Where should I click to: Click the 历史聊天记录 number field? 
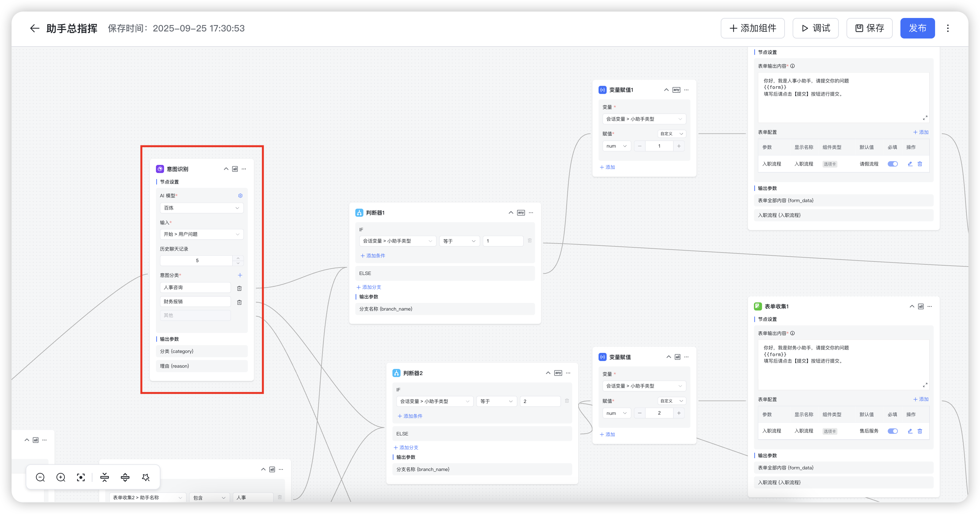197,261
